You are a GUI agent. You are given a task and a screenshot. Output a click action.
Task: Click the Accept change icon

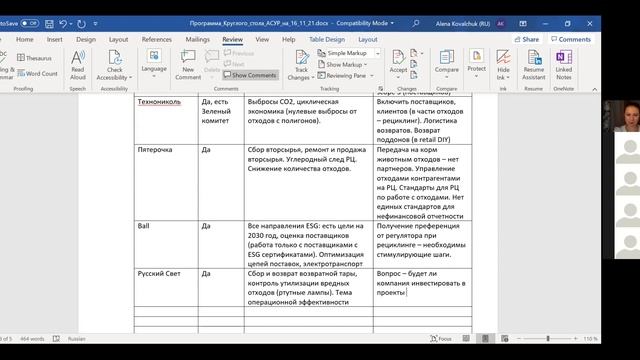pos(398,57)
